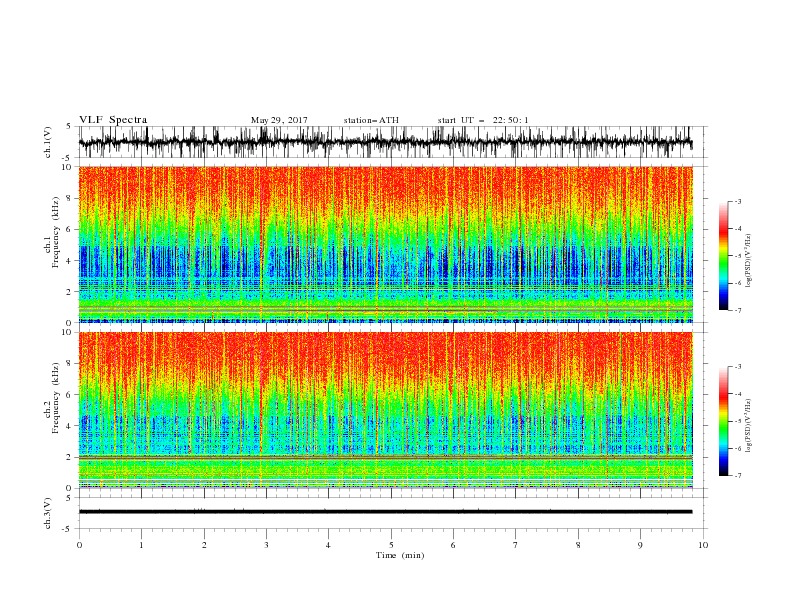Click the '10' kHz tick on ch.1 axis
The height and width of the screenshot is (612, 792).
[67, 167]
